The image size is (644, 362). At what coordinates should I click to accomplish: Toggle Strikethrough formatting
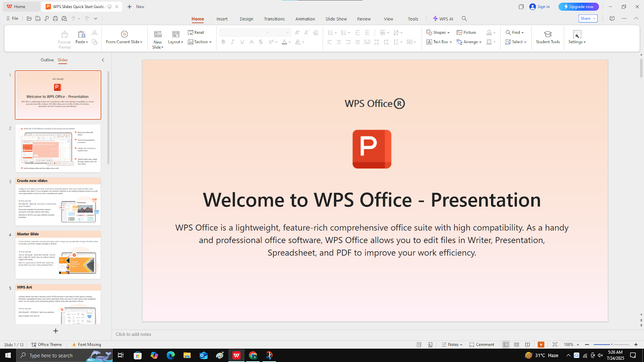251,42
